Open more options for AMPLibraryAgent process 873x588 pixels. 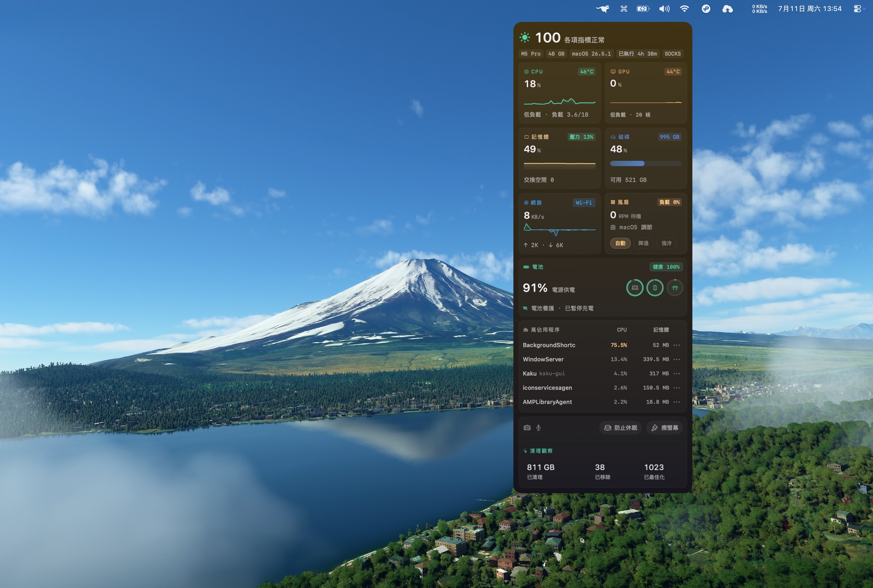tap(677, 402)
